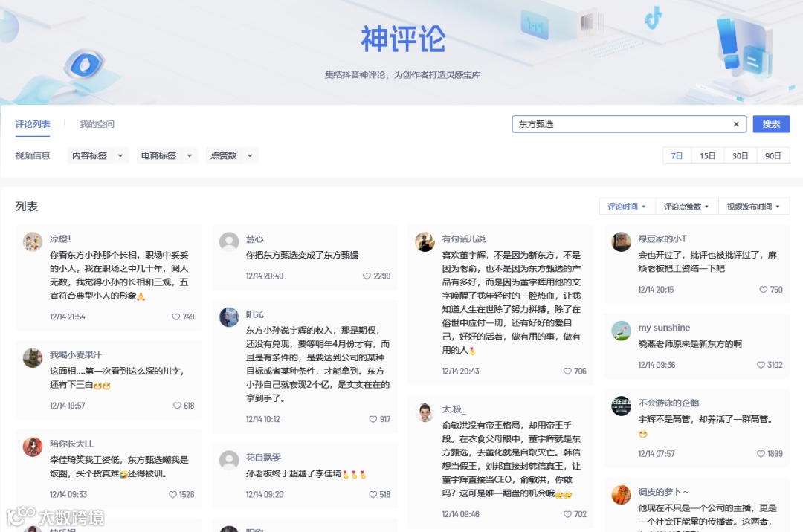803x532 pixels.
Task: Click comment text 你把东方甄选变成了东方甄嬛
Action: pyautogui.click(x=302, y=255)
